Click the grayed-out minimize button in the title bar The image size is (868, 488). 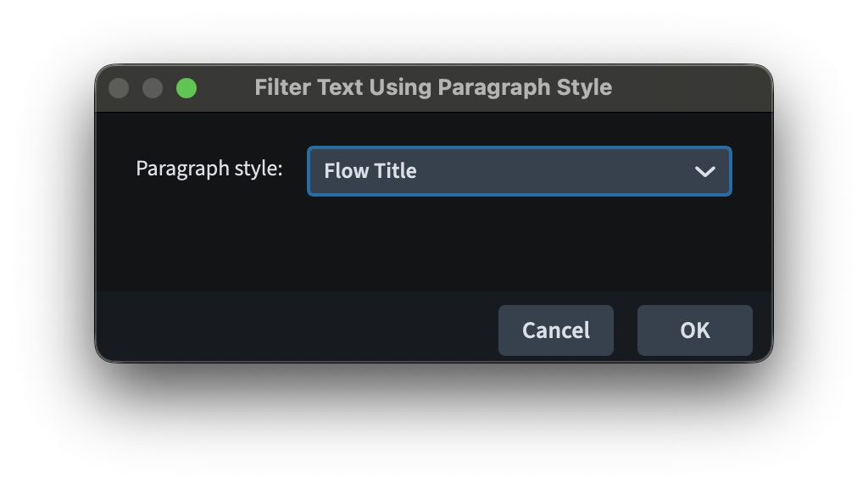[x=153, y=88]
